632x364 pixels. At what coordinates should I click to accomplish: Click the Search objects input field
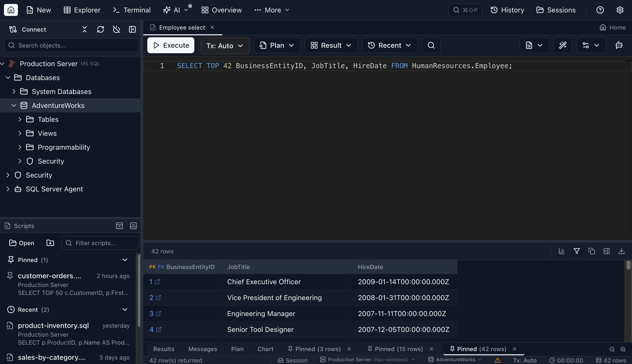tap(72, 45)
